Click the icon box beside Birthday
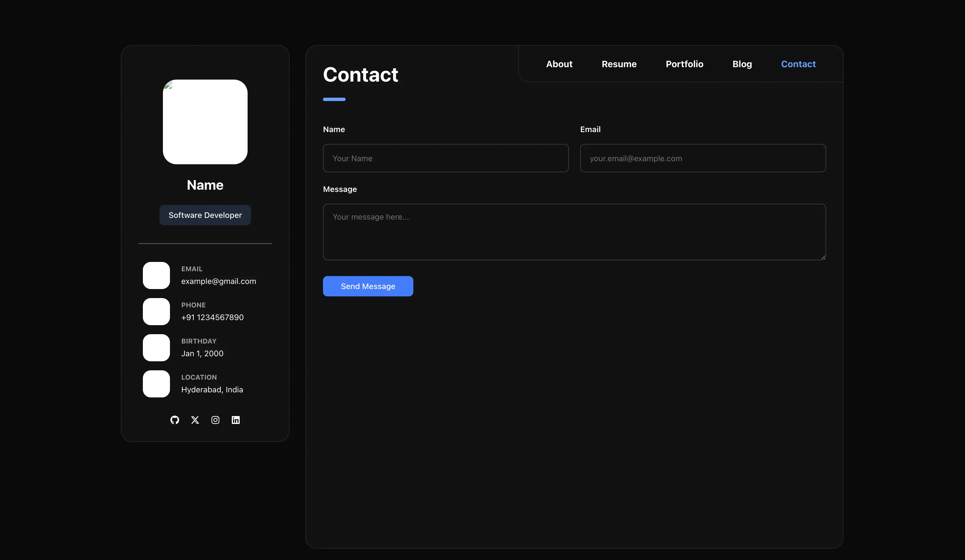The height and width of the screenshot is (560, 965). pos(156,347)
